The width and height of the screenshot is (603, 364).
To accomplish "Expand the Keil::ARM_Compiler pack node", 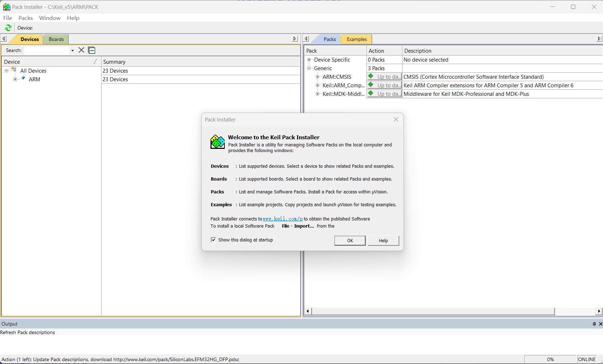I will point(318,85).
